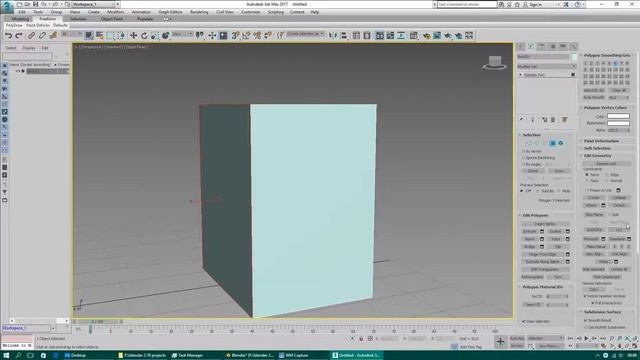Image resolution: width=640 pixels, height=360 pixels.
Task: Click the vertex Color swatch
Action: coord(618,116)
